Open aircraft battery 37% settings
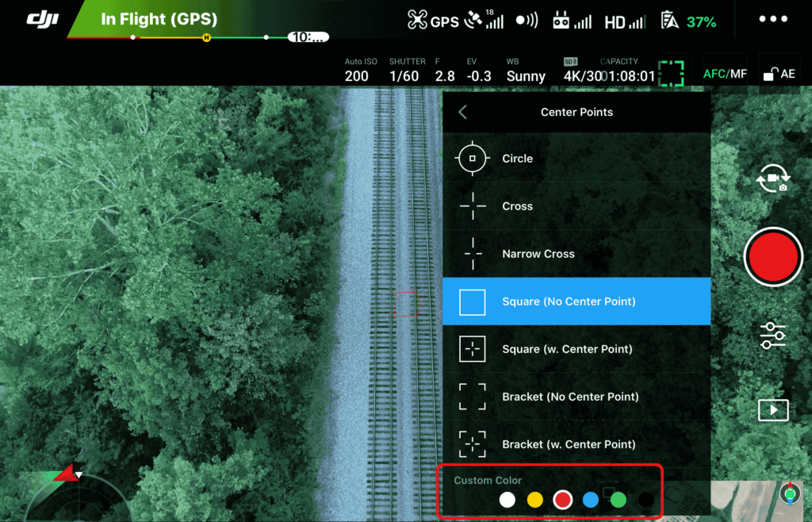The height and width of the screenshot is (522, 812). (x=689, y=21)
